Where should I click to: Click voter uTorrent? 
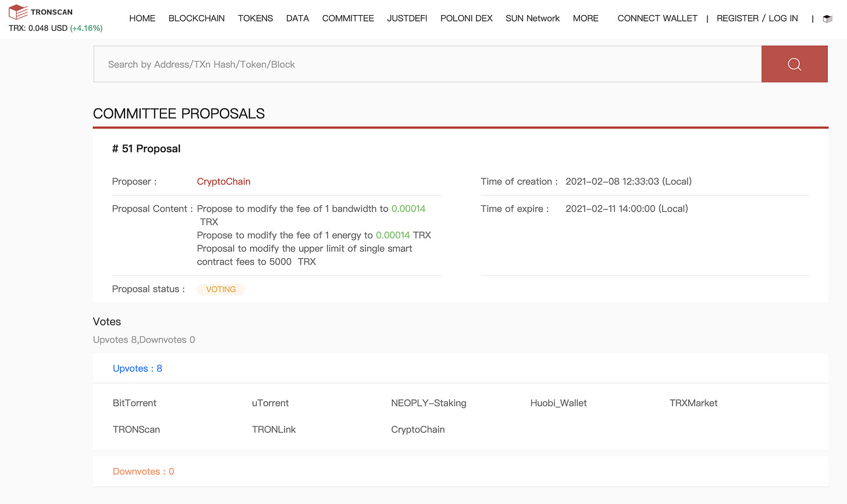pyautogui.click(x=270, y=403)
